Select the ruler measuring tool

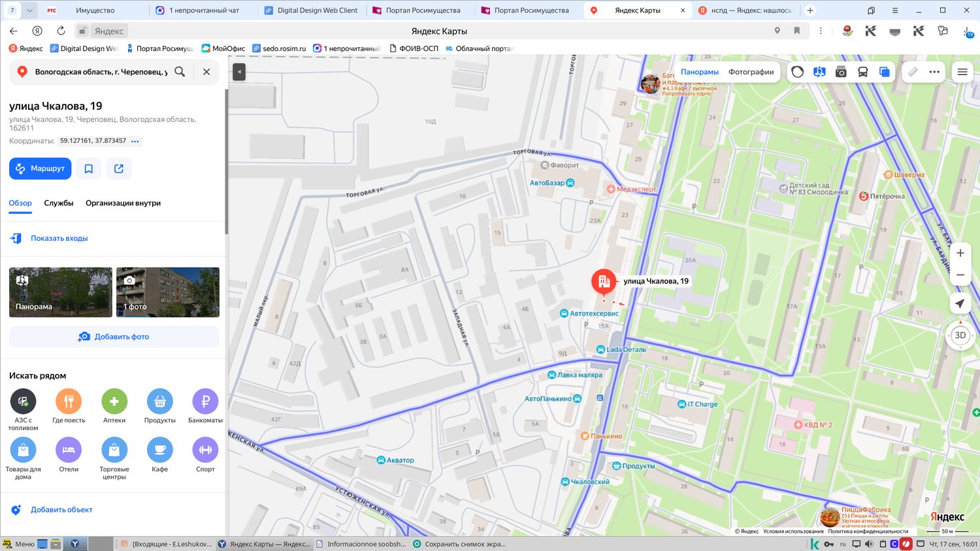pos(913,72)
